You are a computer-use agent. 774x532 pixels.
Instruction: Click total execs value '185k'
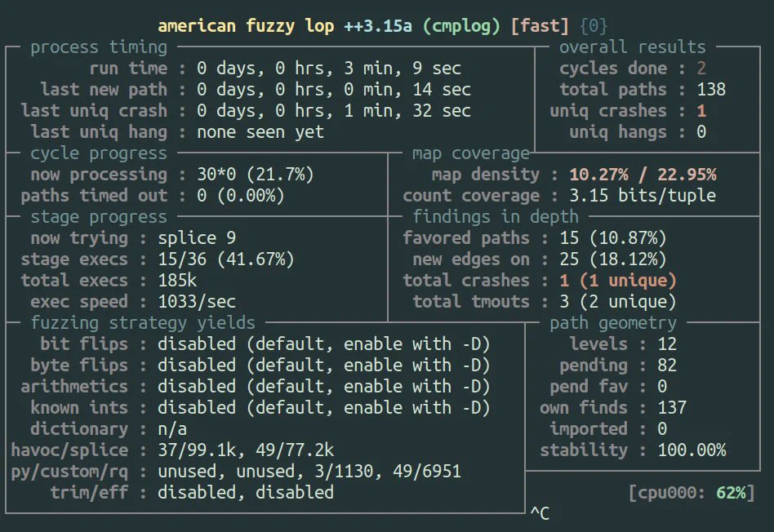(x=177, y=281)
